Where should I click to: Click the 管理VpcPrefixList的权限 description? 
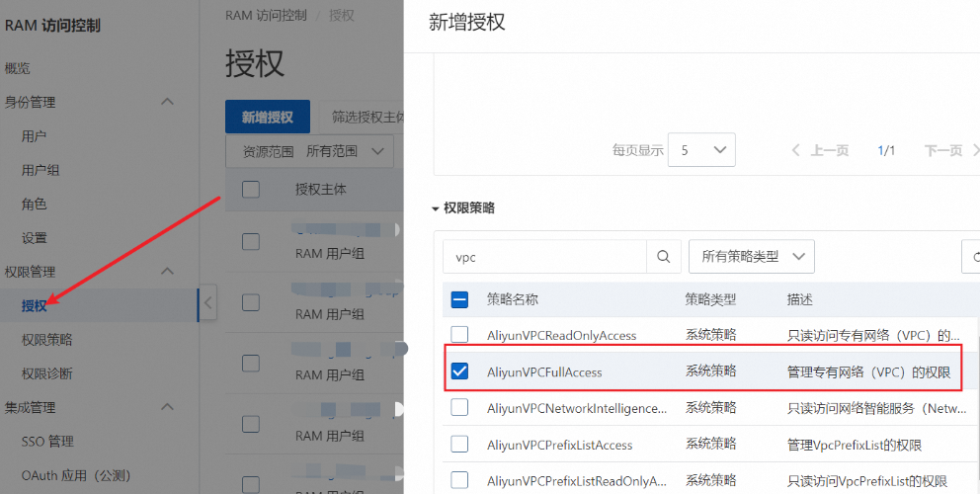pos(854,446)
